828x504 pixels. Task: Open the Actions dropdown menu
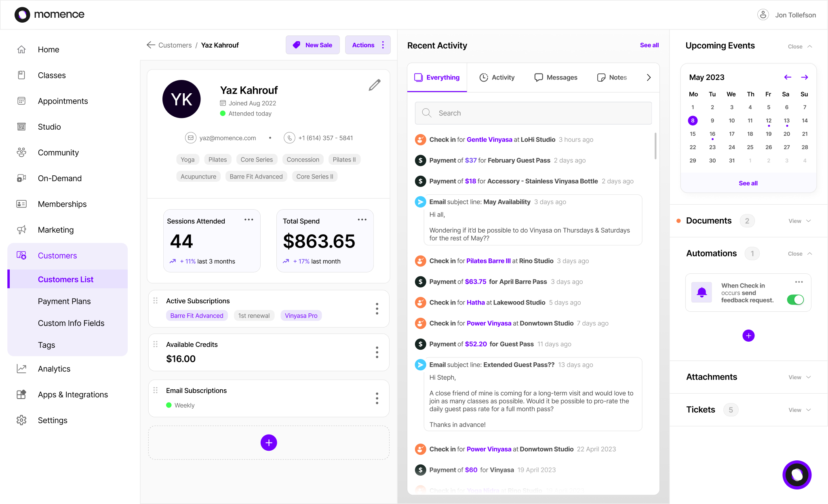click(x=368, y=45)
